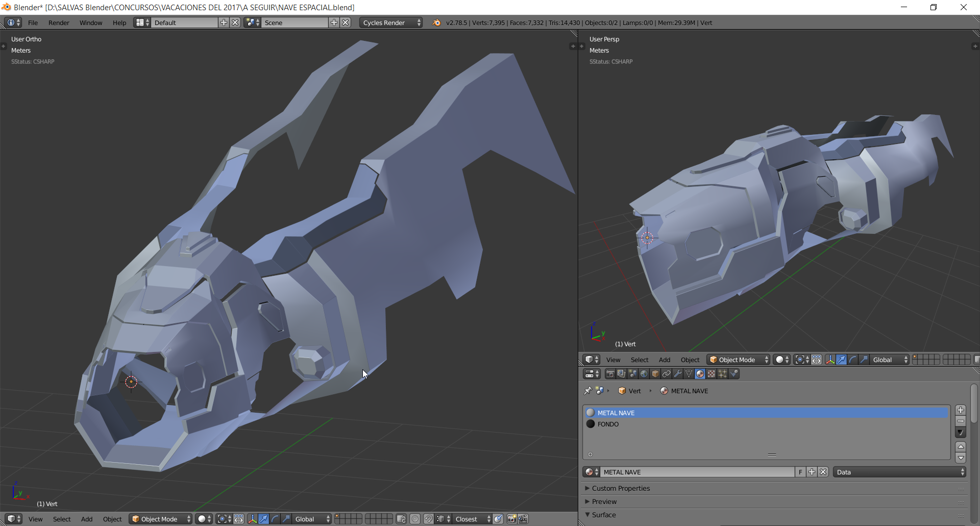980x526 pixels.
Task: Open the Particles properties tab
Action: click(722, 374)
